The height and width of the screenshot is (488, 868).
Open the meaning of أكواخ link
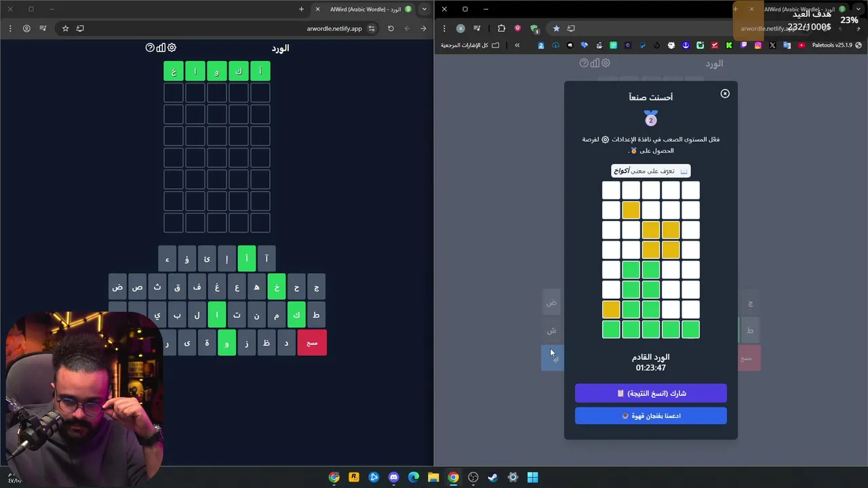point(651,171)
